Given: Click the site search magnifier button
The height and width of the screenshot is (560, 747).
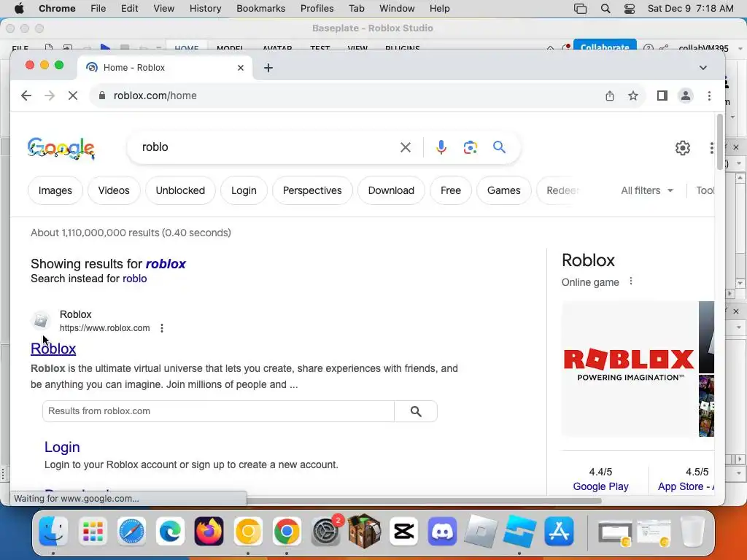Looking at the screenshot, I should point(416,411).
